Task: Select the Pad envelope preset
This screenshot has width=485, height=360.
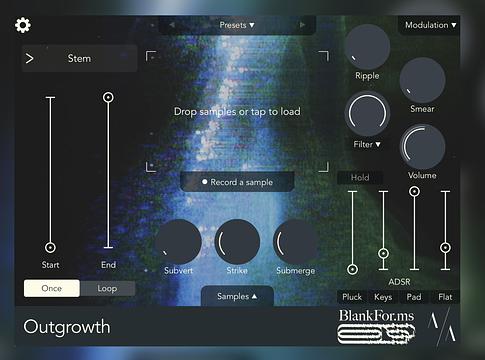Action: [x=414, y=297]
